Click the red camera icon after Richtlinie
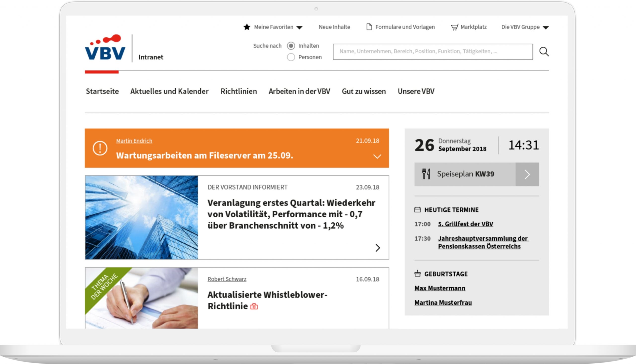 (x=254, y=306)
